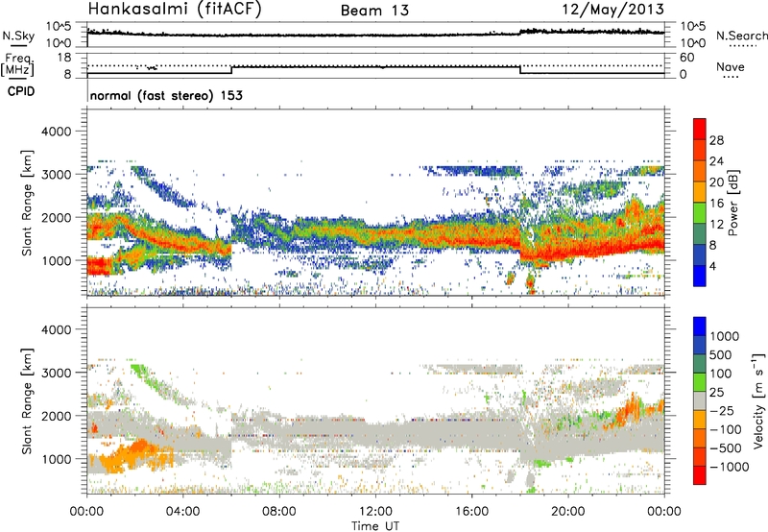Select the Beam 13 label

coord(374,11)
